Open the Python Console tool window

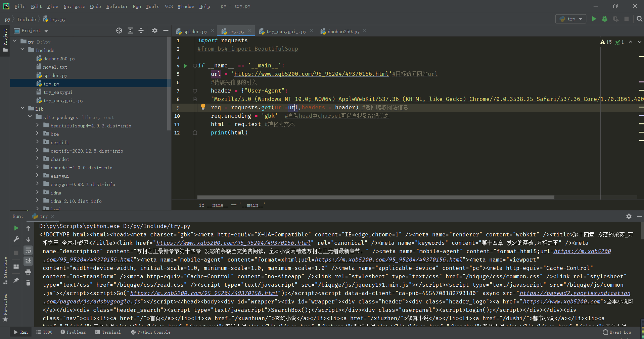tap(150, 332)
